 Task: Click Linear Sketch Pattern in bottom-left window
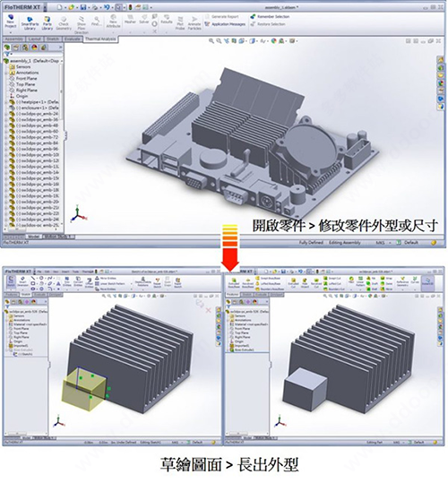(109, 283)
